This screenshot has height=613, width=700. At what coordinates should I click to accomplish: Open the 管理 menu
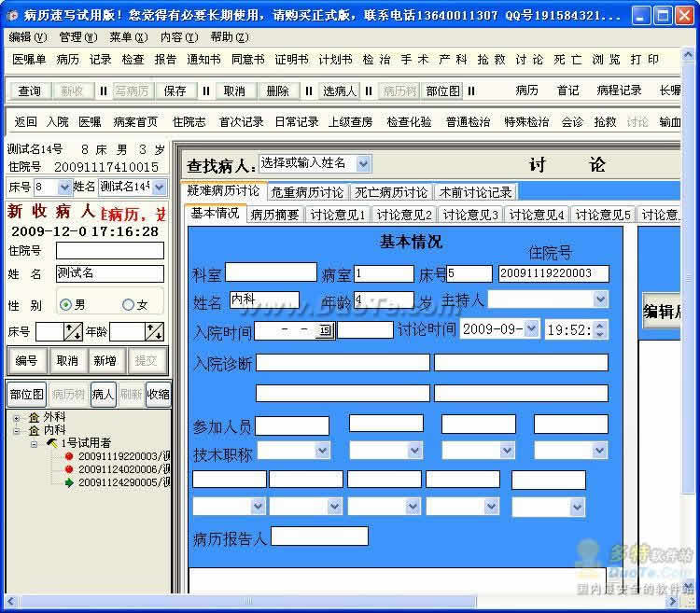[77, 37]
